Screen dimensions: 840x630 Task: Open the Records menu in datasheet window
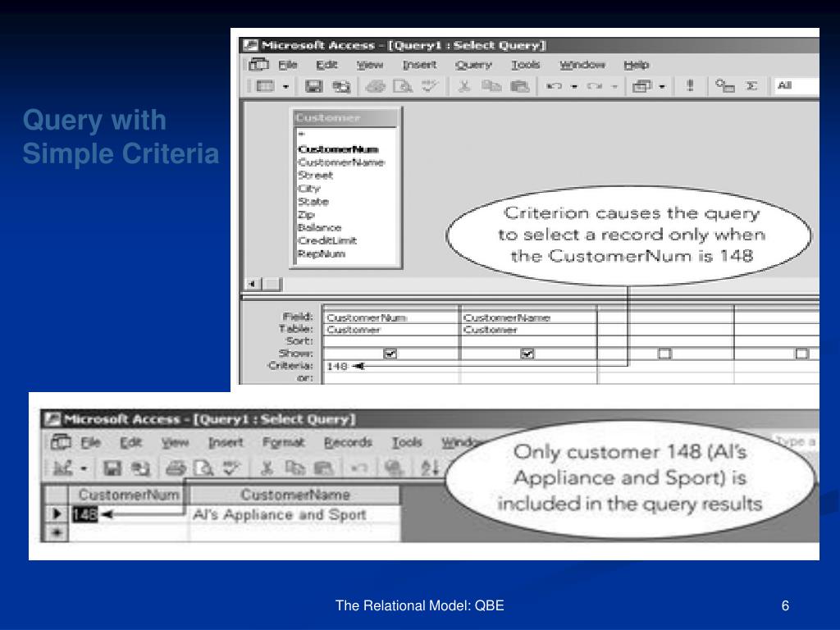[x=348, y=442]
